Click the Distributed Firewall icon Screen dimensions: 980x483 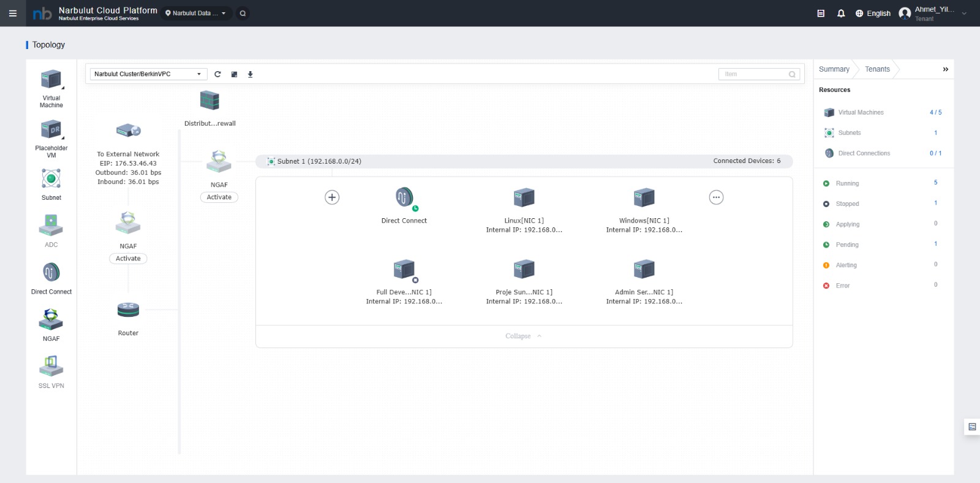(209, 101)
